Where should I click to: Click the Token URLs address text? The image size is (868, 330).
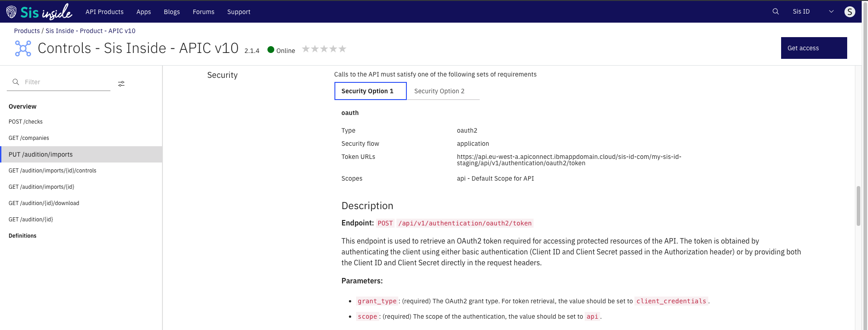(x=569, y=160)
